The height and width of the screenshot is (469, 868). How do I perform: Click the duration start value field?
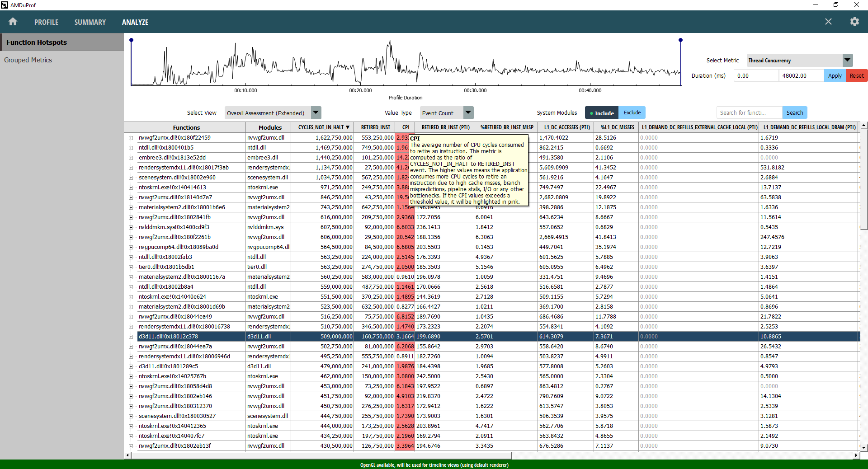756,75
